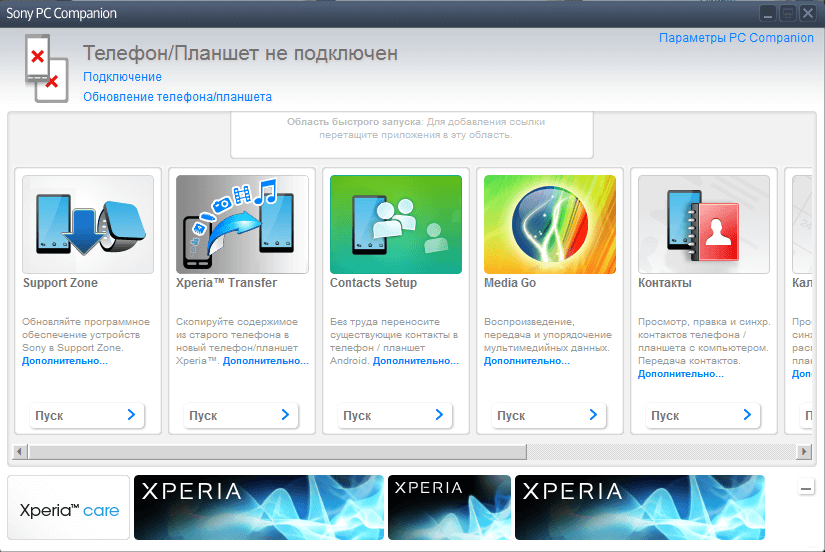Open the Контакты address book icon

pyautogui.click(x=704, y=224)
